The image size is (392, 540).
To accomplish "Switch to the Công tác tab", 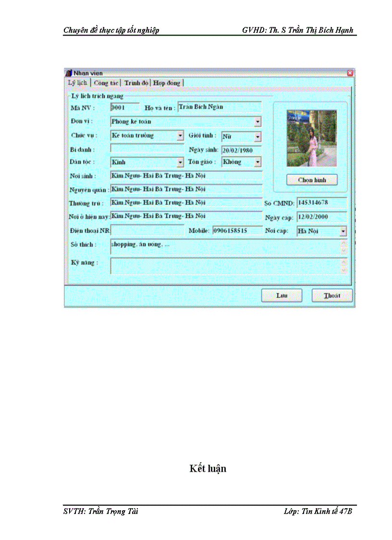I will (x=106, y=83).
